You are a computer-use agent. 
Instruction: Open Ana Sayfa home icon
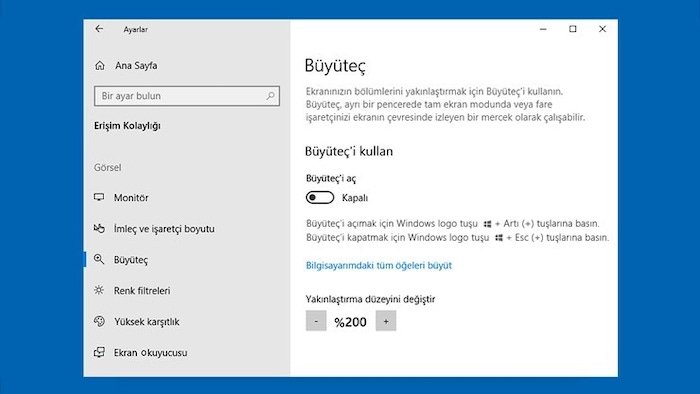click(100, 66)
